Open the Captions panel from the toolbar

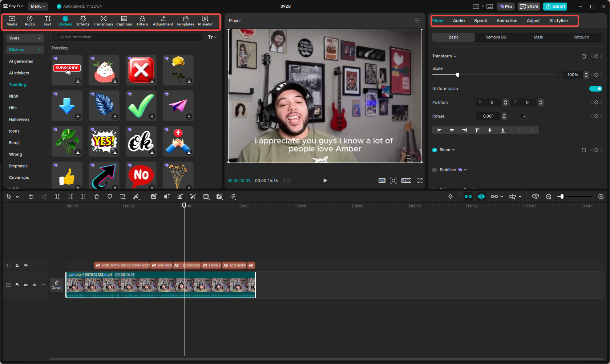click(x=124, y=20)
